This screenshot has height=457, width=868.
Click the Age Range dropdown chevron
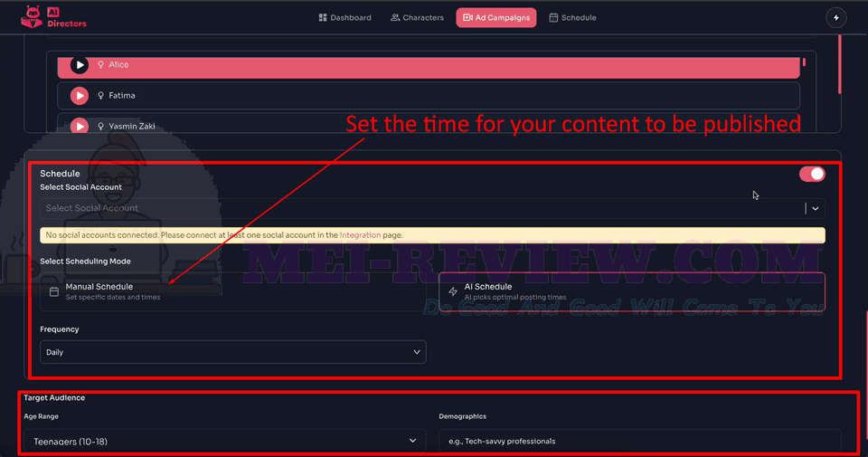point(412,441)
